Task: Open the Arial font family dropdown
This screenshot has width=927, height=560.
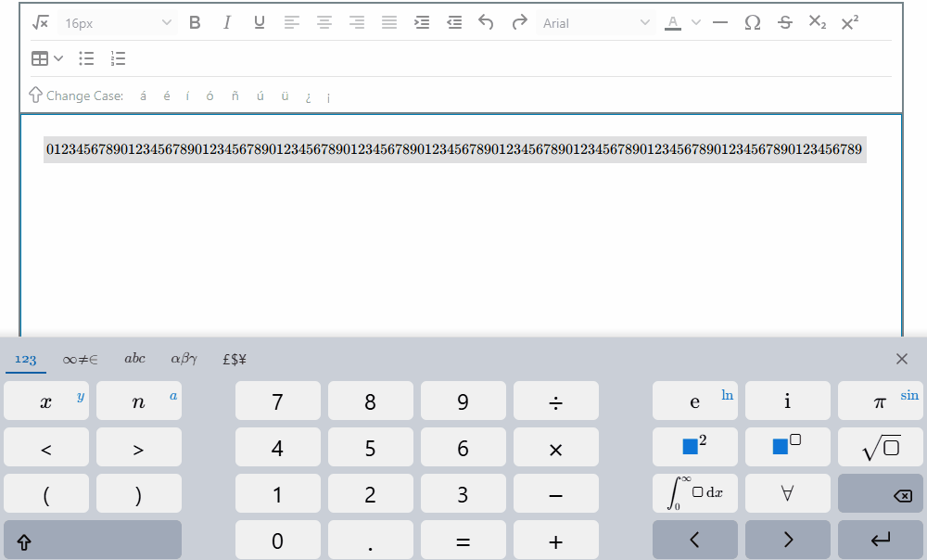Action: coord(595,23)
